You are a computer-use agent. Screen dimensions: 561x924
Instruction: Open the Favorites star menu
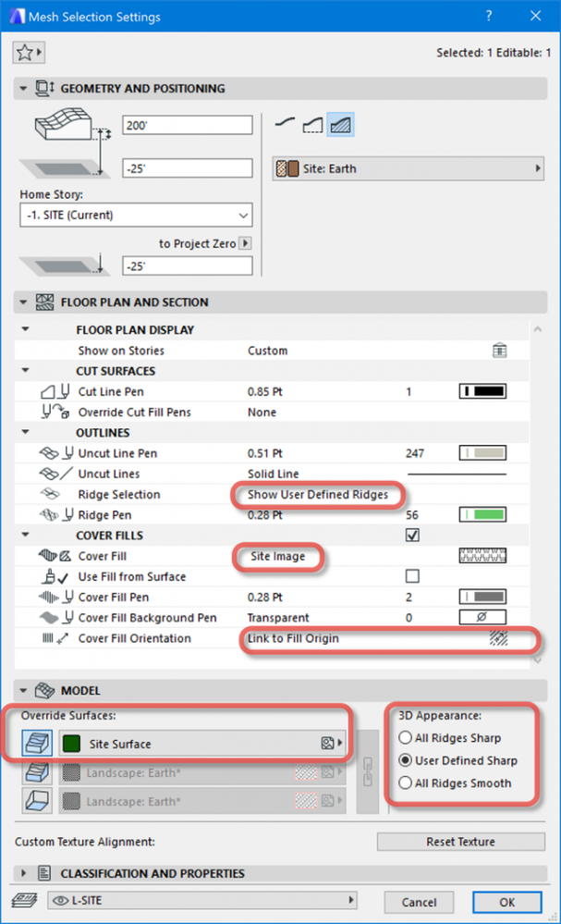pos(29,53)
